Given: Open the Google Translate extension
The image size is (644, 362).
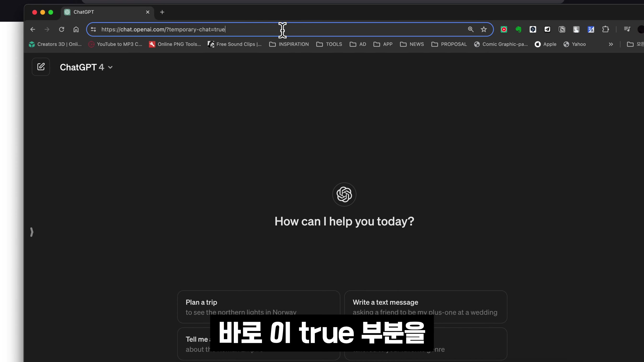Looking at the screenshot, I should point(591,29).
